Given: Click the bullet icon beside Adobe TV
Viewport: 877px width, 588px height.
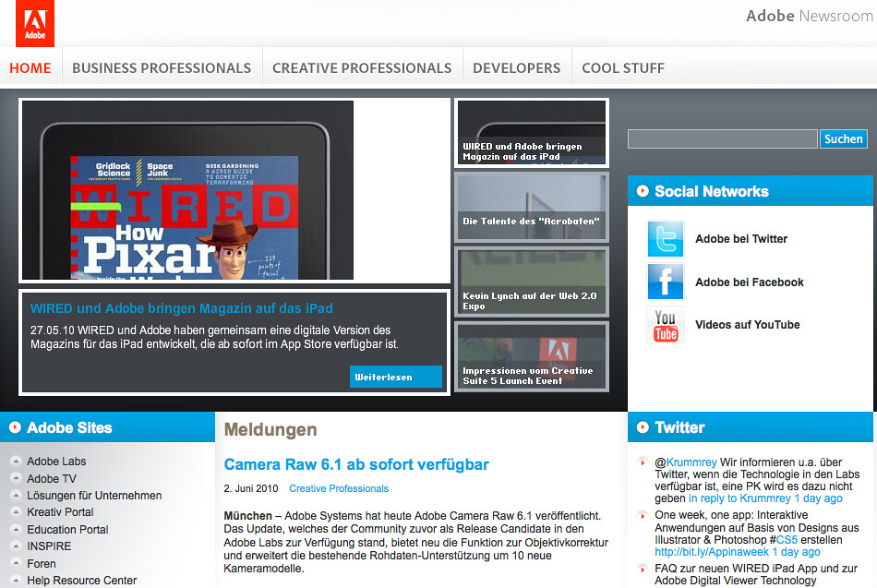Looking at the screenshot, I should point(16,478).
